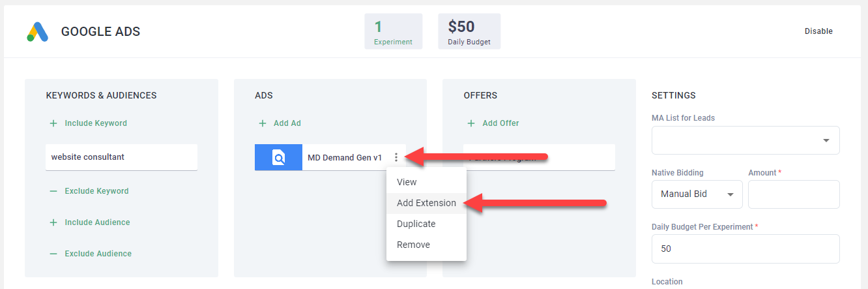868x289 pixels.
Task: Choose Remove from the ad menu
Action: (413, 245)
